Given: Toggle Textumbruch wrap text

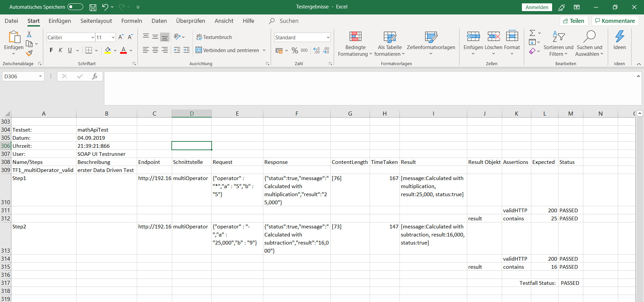Looking at the screenshot, I should click(214, 37).
